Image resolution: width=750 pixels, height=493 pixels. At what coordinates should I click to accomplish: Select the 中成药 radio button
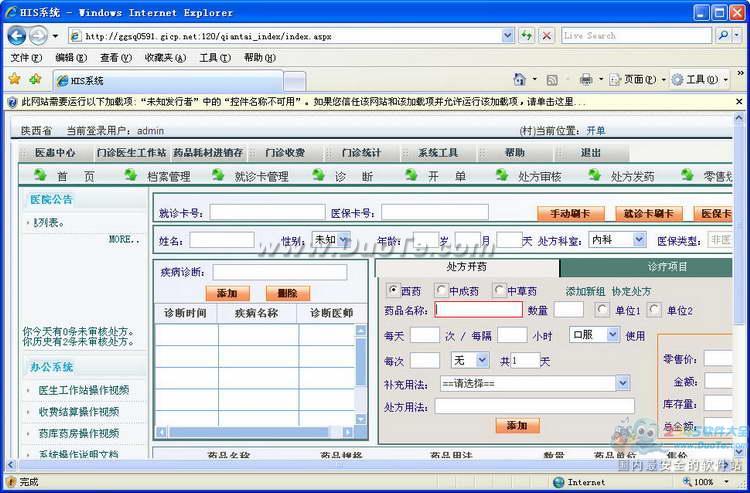(441, 290)
